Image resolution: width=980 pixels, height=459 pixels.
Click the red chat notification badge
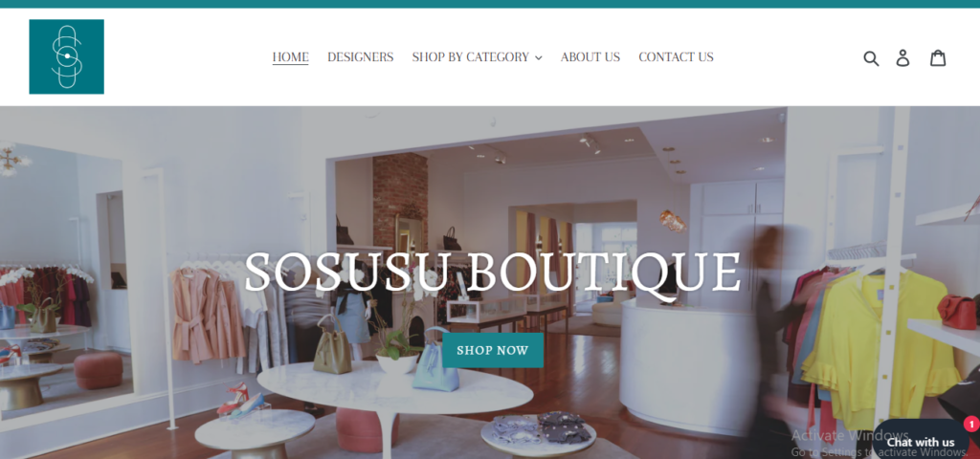coord(971,424)
